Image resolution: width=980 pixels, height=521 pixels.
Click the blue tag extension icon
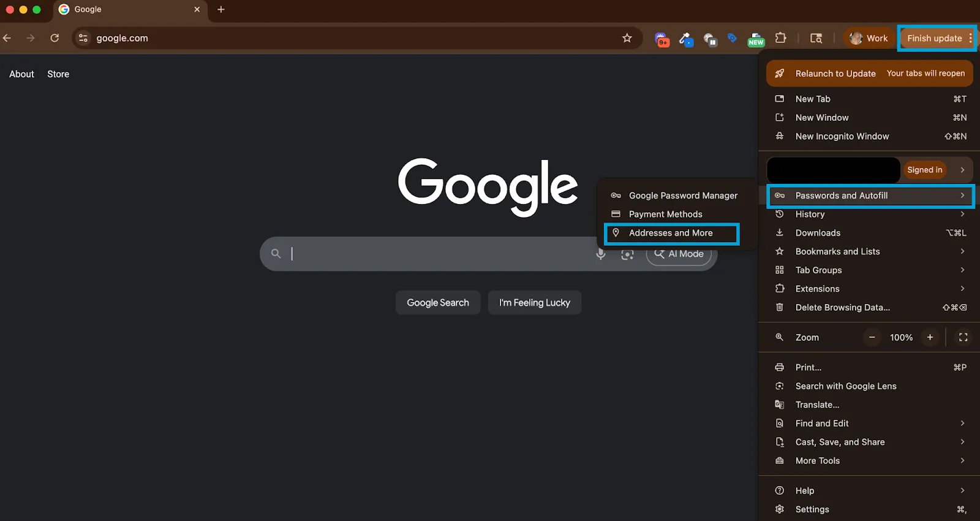733,38
